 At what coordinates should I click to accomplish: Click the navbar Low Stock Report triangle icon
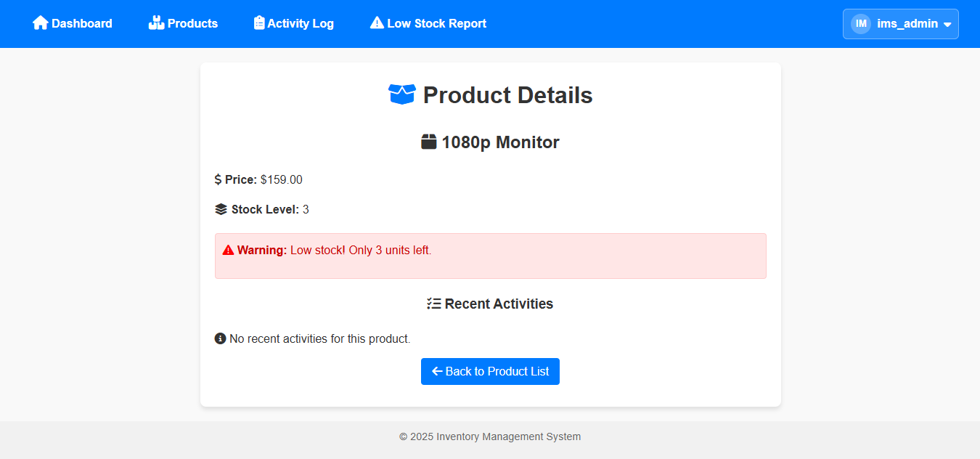(x=377, y=23)
